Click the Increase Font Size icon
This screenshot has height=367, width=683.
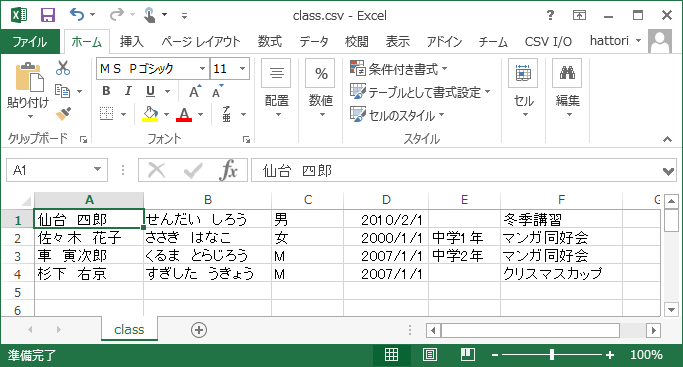[195, 91]
